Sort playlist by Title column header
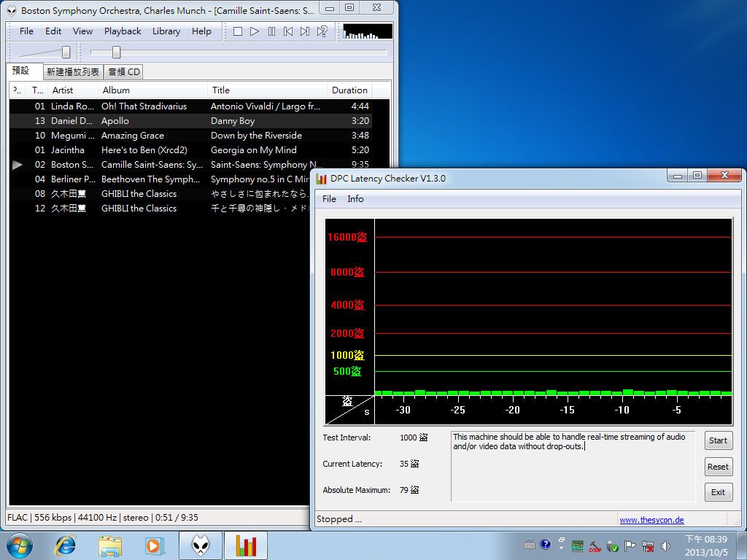The height and width of the screenshot is (560, 747). (x=267, y=90)
